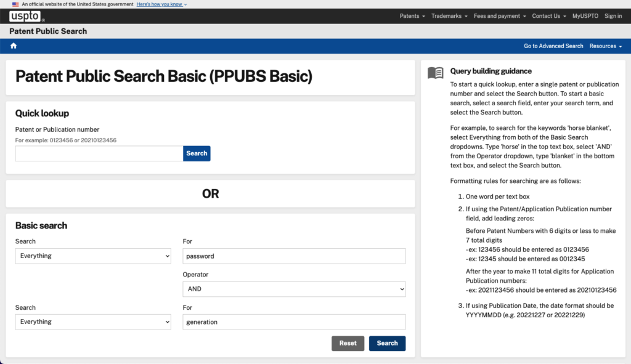
Task: Click the home icon in the blue bar
Action: 14,46
